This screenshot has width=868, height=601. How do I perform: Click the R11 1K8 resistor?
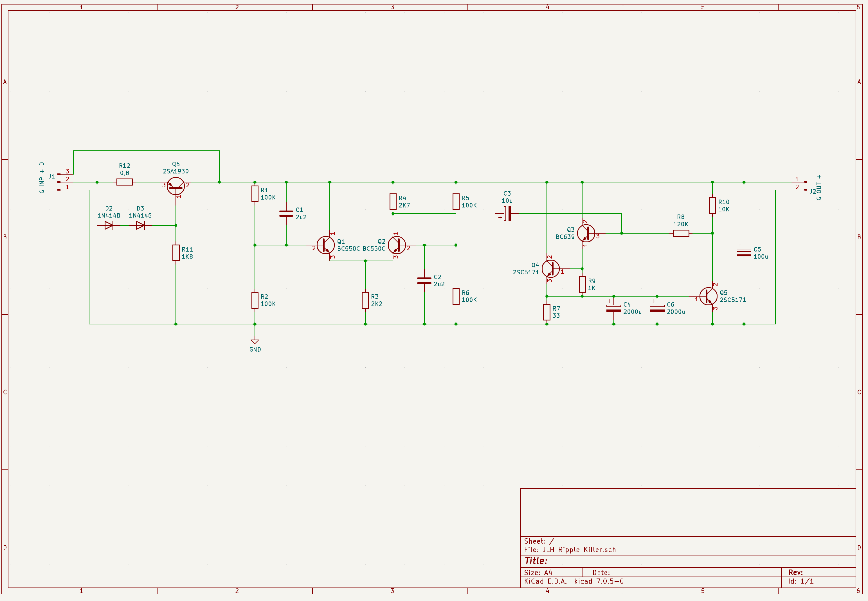[176, 253]
